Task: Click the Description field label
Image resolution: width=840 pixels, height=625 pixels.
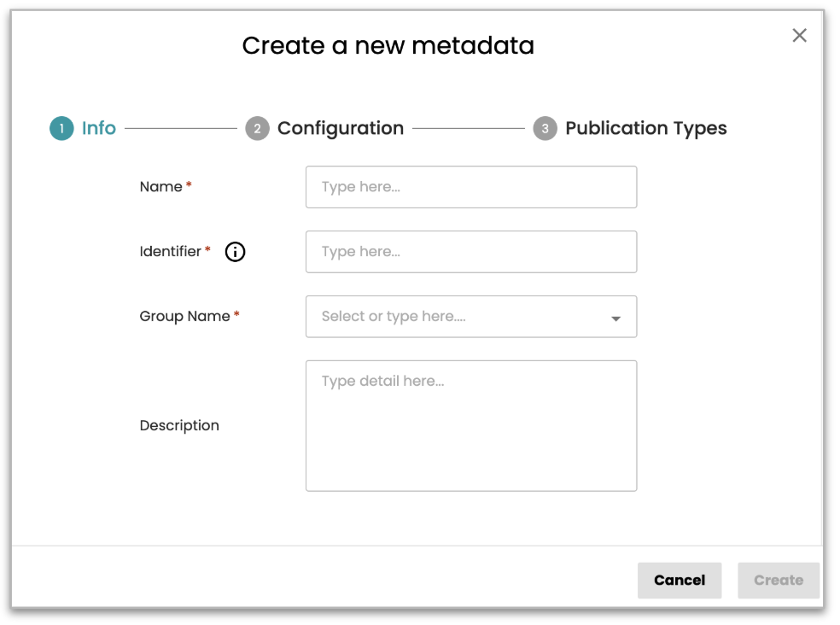Action: coord(179,425)
